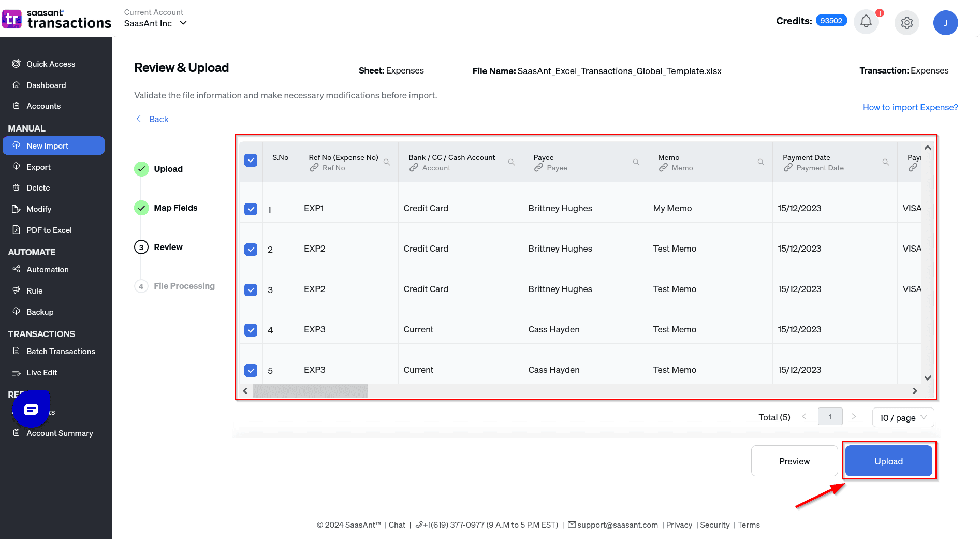Image resolution: width=980 pixels, height=539 pixels.
Task: Open settings gear icon
Action: coord(906,23)
